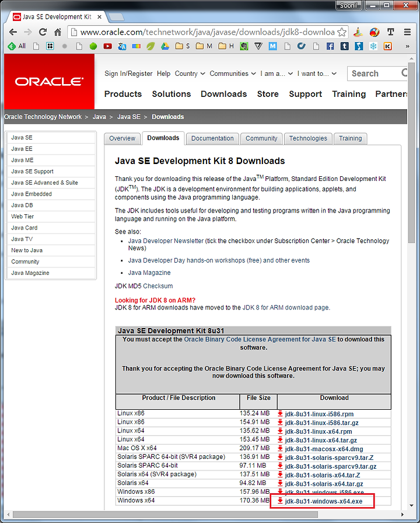
Task: Open the Products menu
Action: point(123,94)
